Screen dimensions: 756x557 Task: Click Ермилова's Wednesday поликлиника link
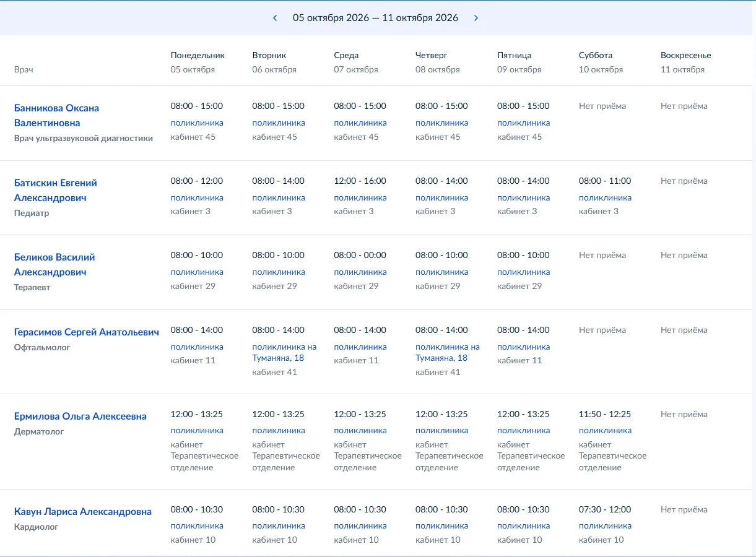point(360,430)
